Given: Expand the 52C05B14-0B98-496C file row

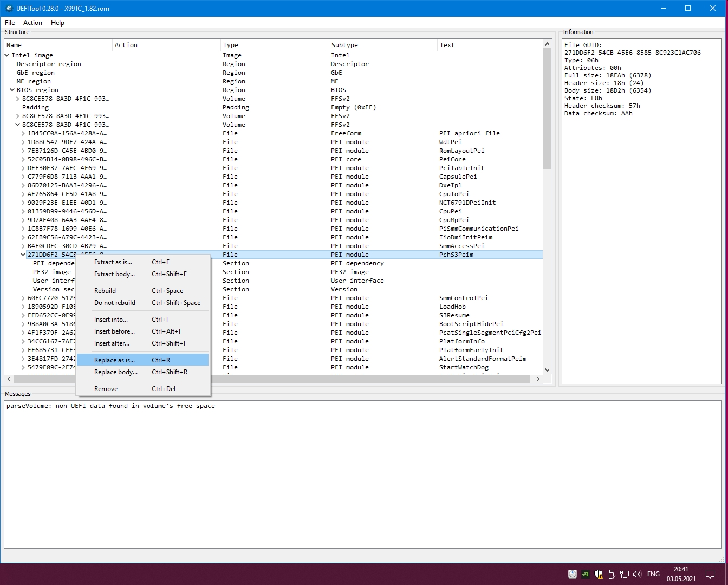Looking at the screenshot, I should [x=23, y=159].
